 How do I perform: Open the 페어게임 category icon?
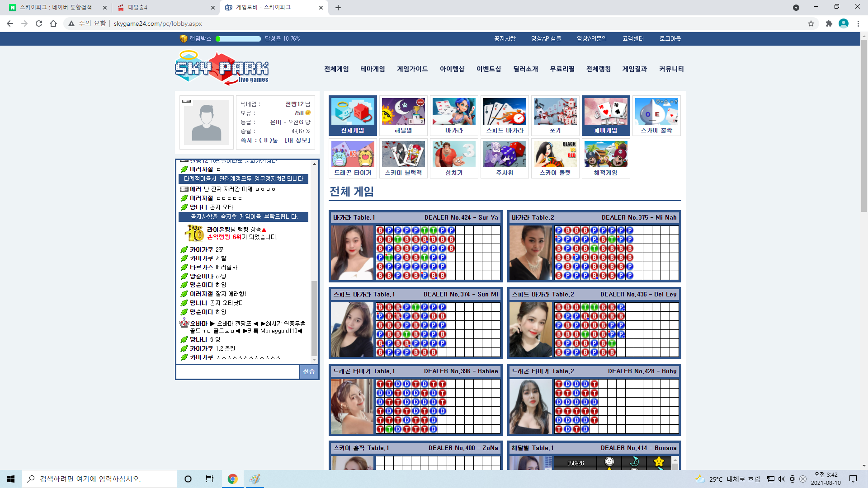606,116
